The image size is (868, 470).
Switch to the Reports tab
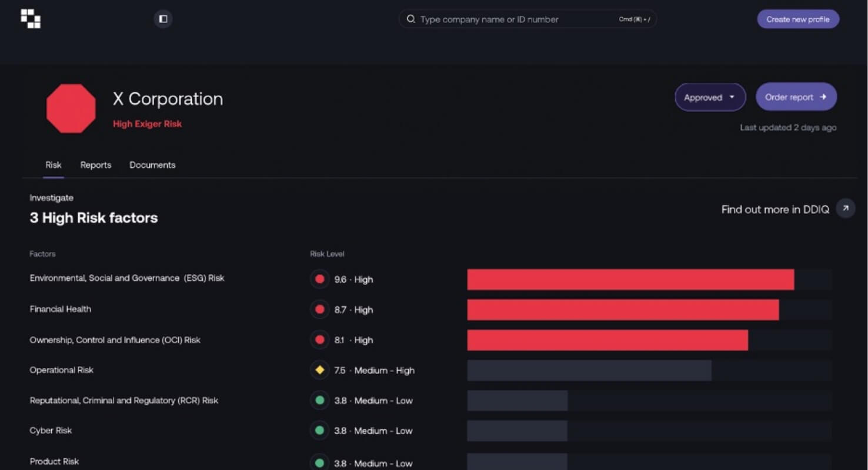click(96, 165)
